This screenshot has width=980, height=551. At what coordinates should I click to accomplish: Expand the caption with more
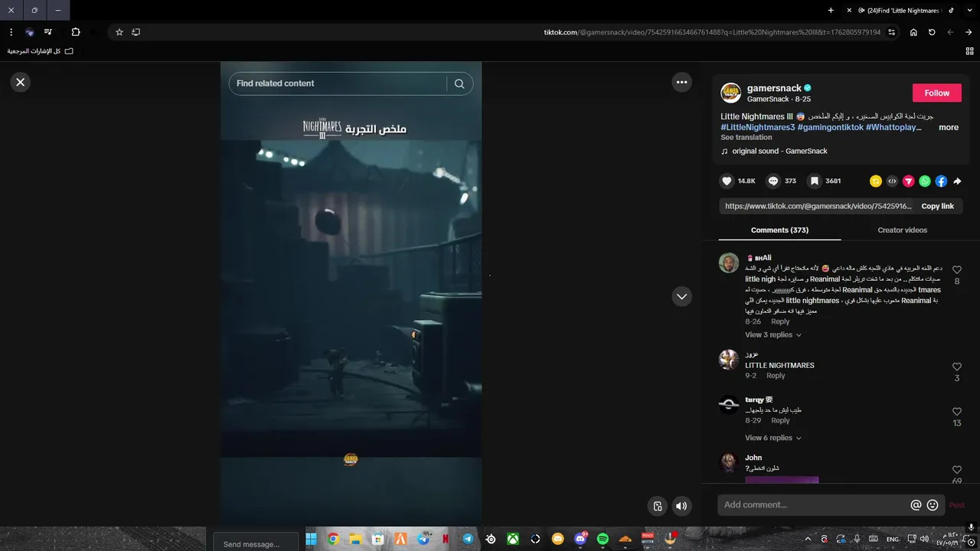click(x=949, y=127)
